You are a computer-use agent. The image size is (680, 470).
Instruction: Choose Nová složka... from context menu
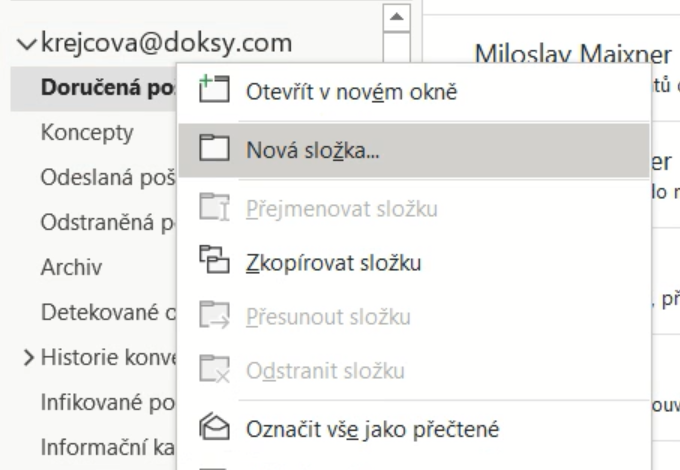click(x=310, y=151)
